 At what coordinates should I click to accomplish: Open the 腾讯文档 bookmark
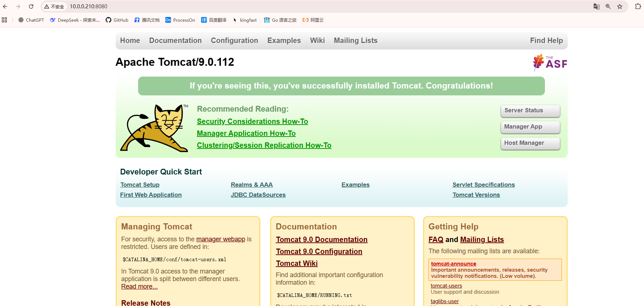pyautogui.click(x=147, y=20)
